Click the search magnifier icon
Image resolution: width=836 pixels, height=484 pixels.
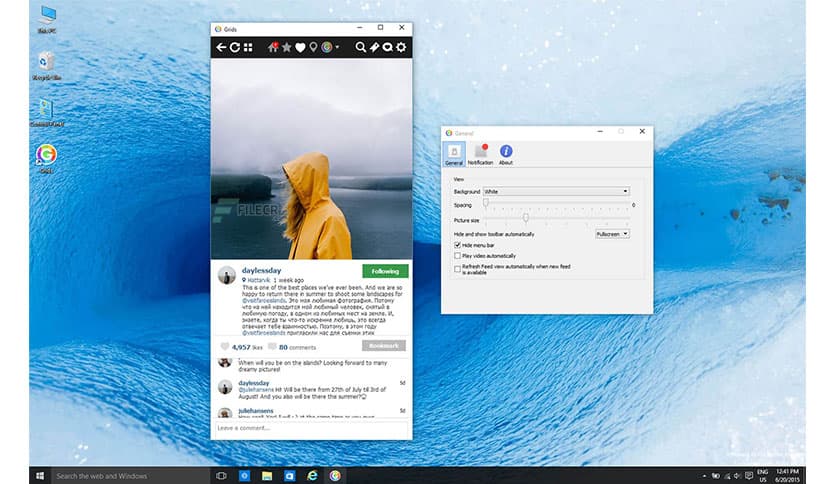(x=361, y=47)
